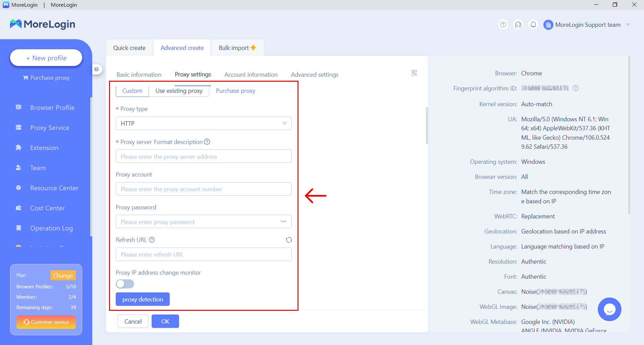
Task: Click the orange Change plan button
Action: click(63, 275)
